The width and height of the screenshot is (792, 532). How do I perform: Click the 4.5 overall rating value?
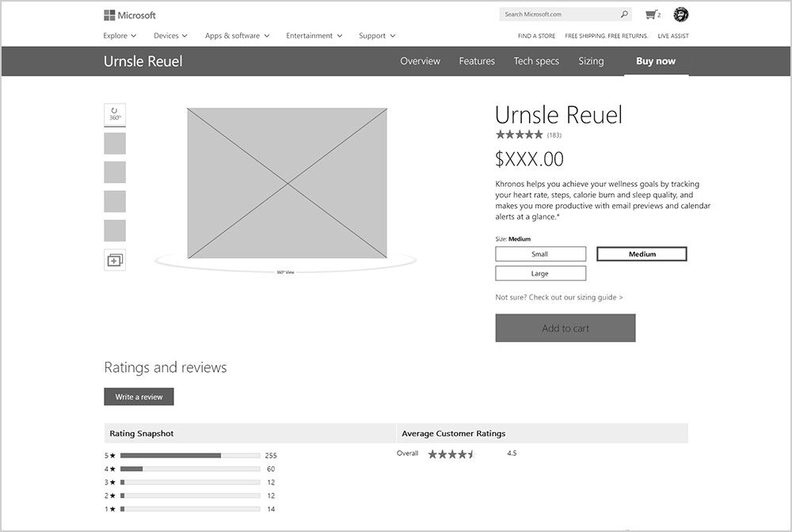(512, 454)
